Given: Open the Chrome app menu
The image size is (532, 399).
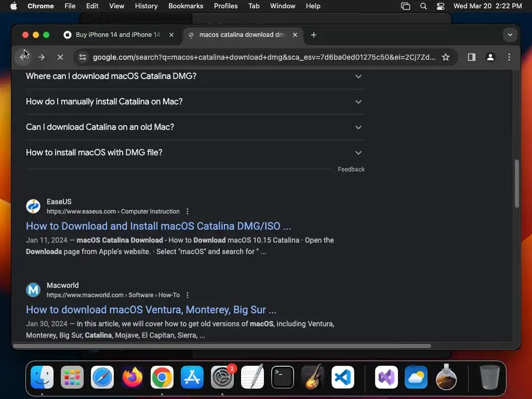Looking at the screenshot, I should click(x=41, y=6).
